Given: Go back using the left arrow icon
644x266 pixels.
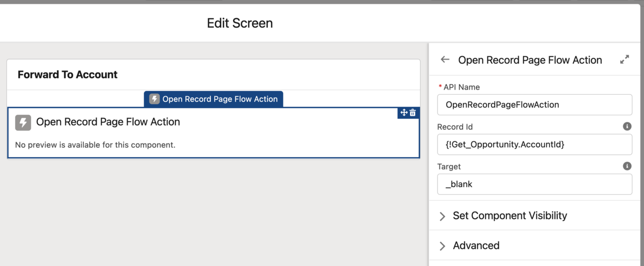Looking at the screenshot, I should [445, 60].
